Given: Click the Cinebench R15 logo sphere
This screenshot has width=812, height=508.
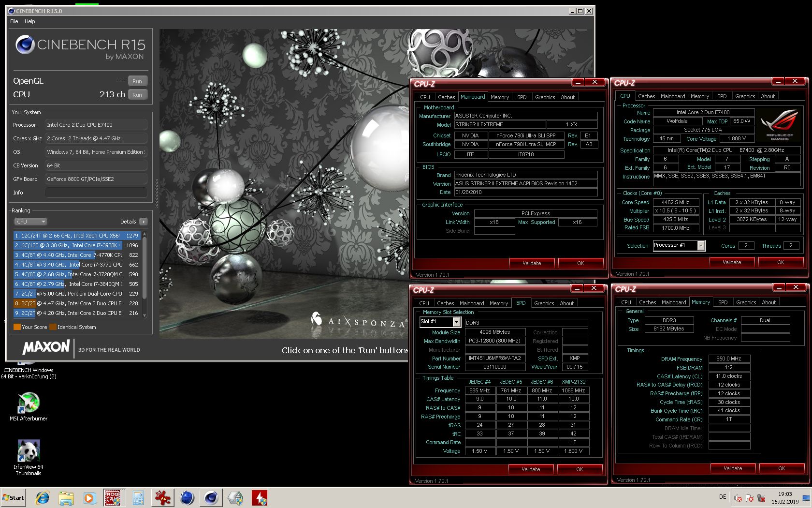Looking at the screenshot, I should (25, 45).
